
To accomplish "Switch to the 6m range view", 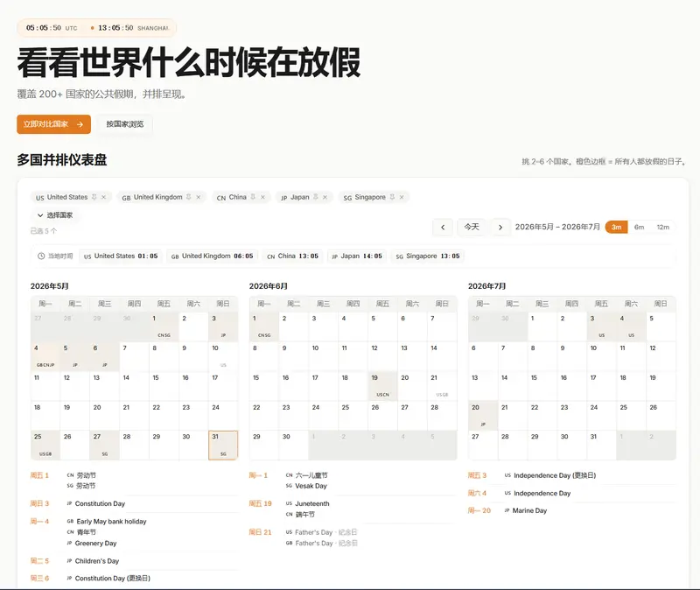I will click(x=640, y=228).
